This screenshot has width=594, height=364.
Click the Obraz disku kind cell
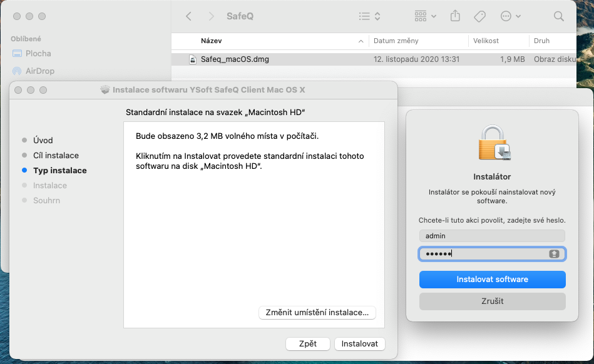(x=555, y=59)
